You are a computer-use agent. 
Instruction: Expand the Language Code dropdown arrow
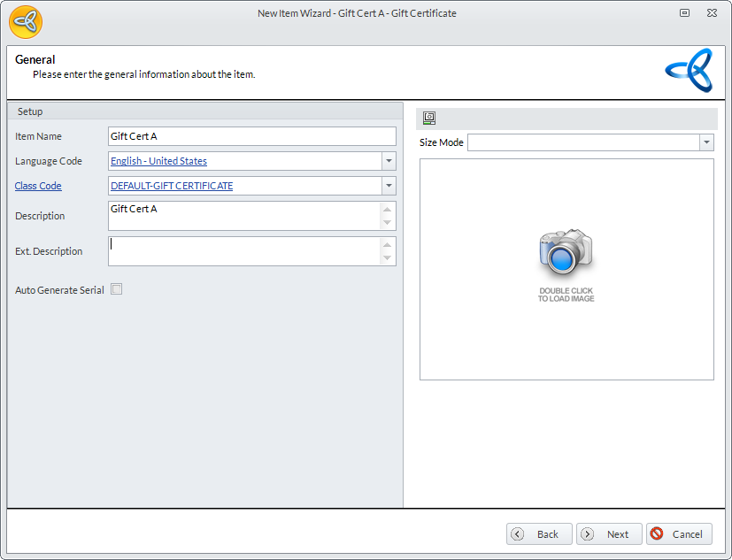pyautogui.click(x=389, y=161)
